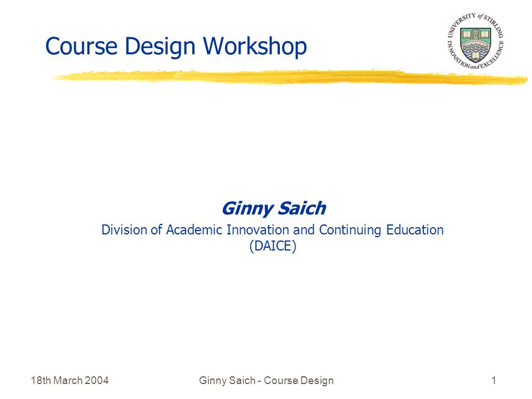Click the presenter name 'Ginny Saich'
The width and height of the screenshot is (532, 399).
click(x=273, y=208)
